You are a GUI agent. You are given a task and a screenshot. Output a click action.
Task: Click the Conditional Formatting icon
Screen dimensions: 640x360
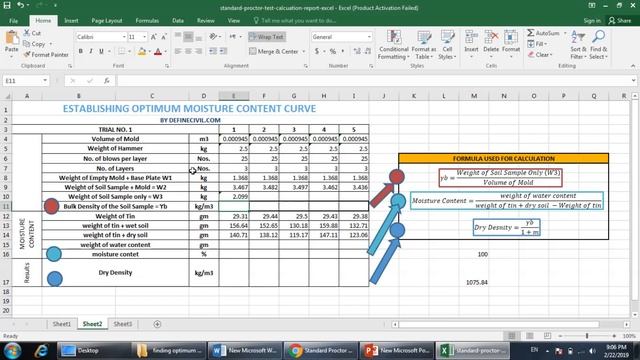394,38
